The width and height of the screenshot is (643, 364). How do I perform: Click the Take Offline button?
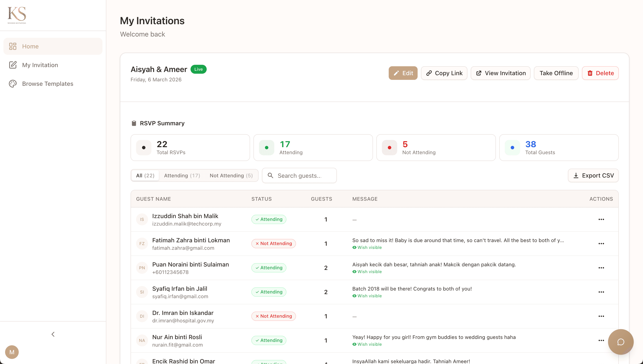pos(556,73)
